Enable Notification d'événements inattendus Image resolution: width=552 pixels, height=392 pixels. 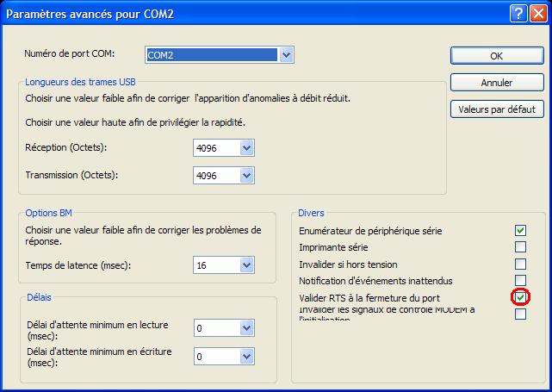click(x=520, y=280)
